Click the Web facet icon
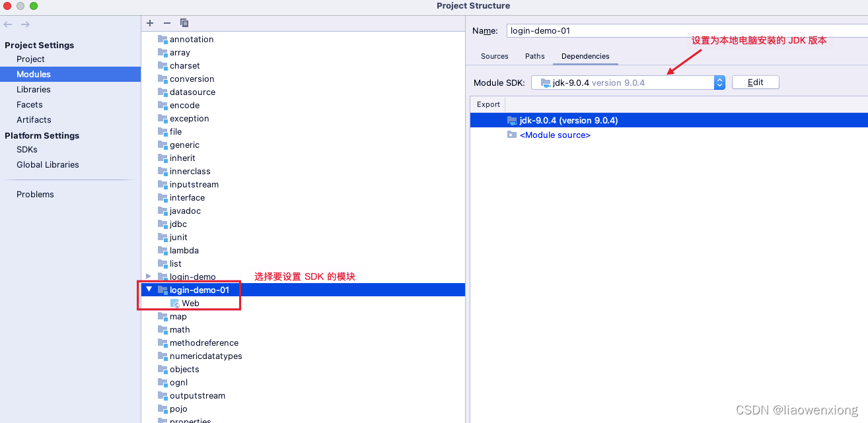Screen dimensions: 868x423 click(x=175, y=304)
